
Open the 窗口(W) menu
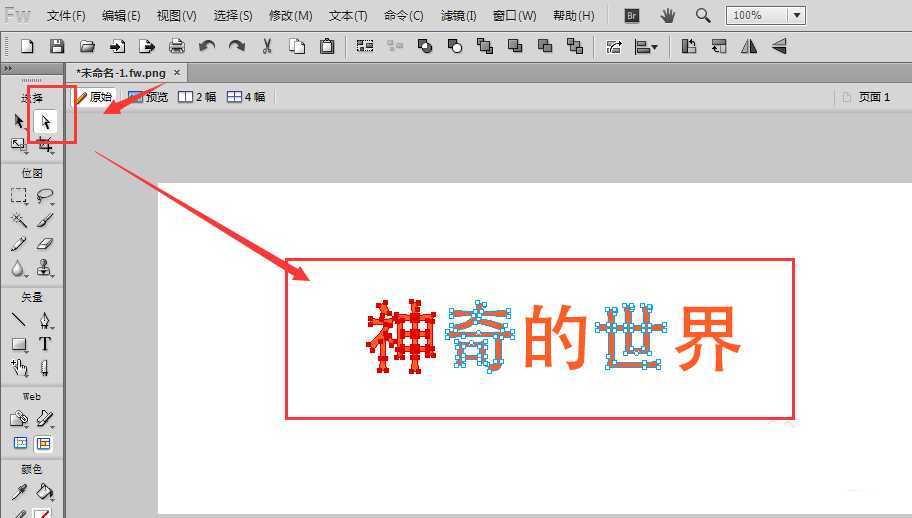515,16
